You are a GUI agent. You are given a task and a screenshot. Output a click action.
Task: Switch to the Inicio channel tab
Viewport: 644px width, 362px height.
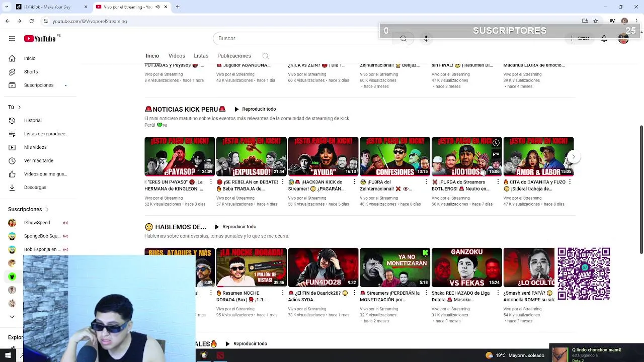tap(152, 56)
